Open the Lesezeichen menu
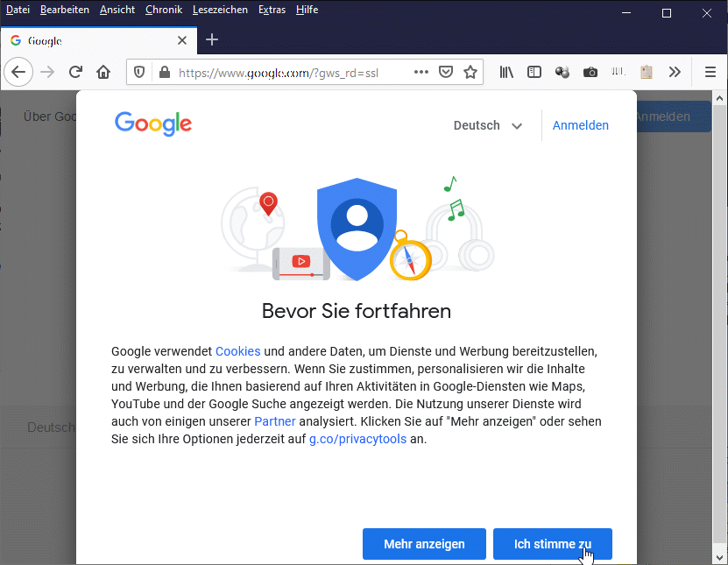The height and width of the screenshot is (565, 728). [219, 11]
